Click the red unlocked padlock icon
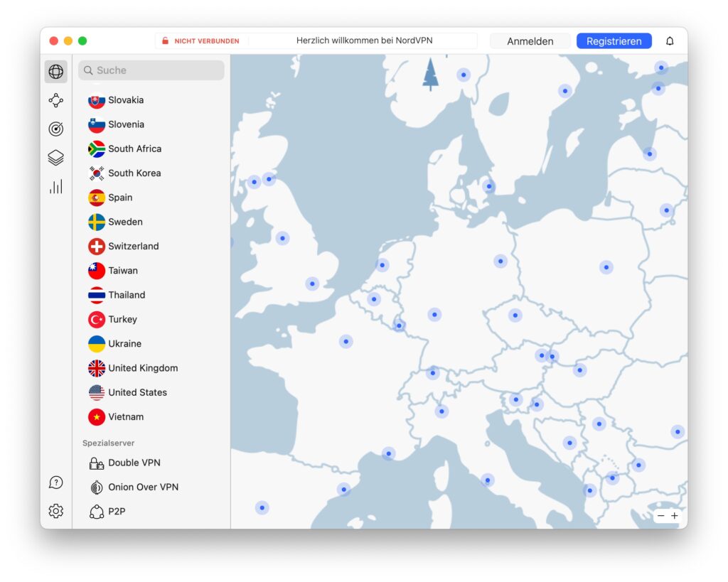The width and height of the screenshot is (728, 582). [165, 41]
